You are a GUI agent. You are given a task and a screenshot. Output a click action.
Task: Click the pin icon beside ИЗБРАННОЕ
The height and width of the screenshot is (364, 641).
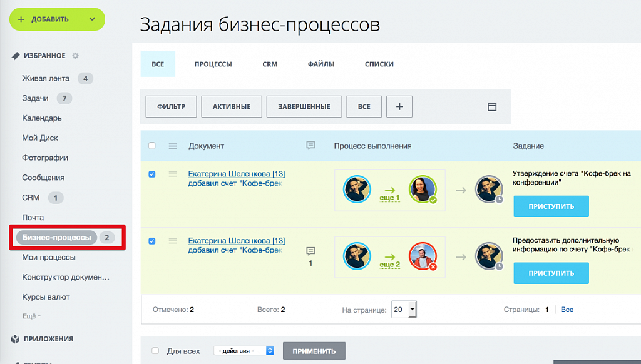(15, 56)
